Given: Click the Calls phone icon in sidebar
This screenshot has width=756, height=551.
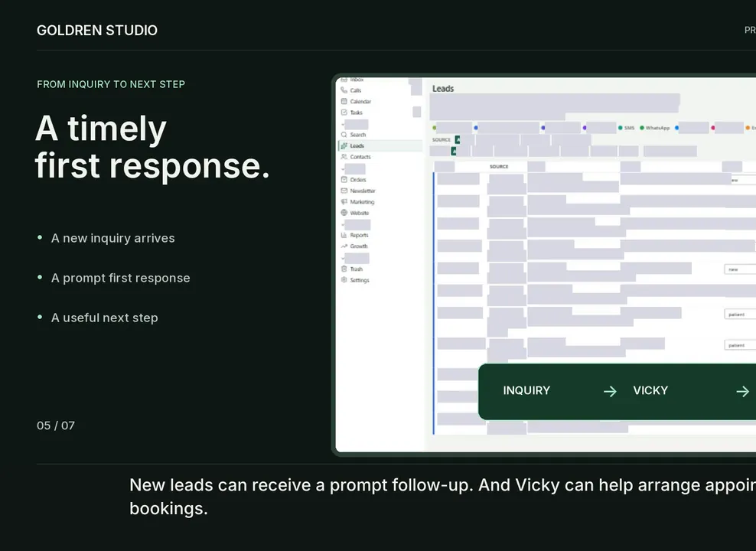Looking at the screenshot, I should (x=344, y=90).
